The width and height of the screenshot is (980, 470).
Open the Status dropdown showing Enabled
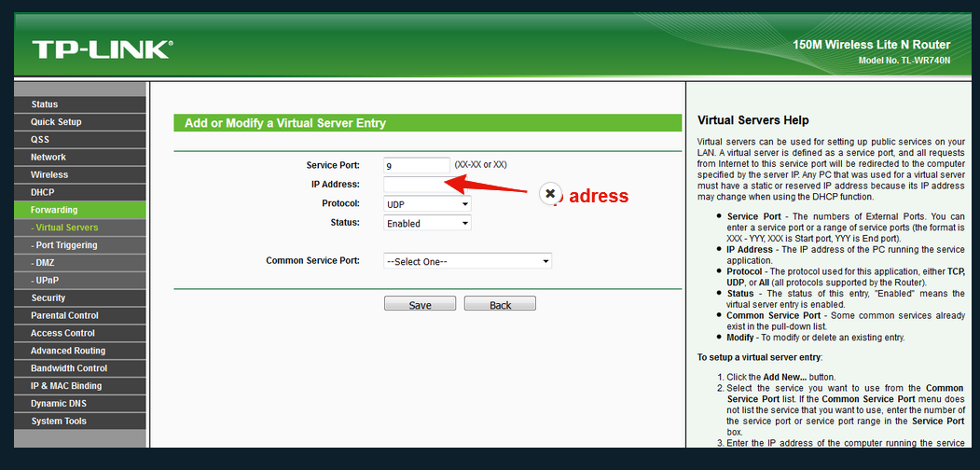[427, 223]
